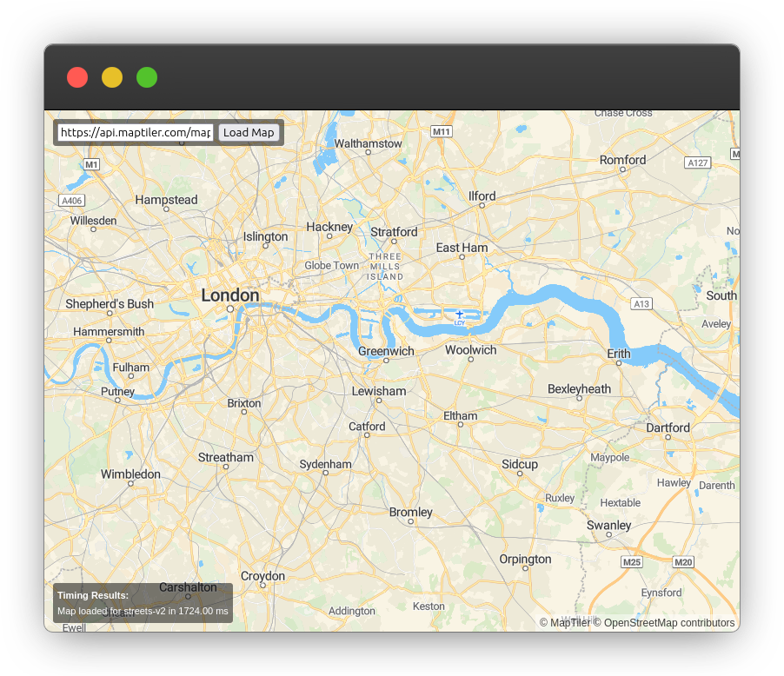This screenshot has width=784, height=676.
Task: Click the London City Airport icon
Action: point(460,315)
